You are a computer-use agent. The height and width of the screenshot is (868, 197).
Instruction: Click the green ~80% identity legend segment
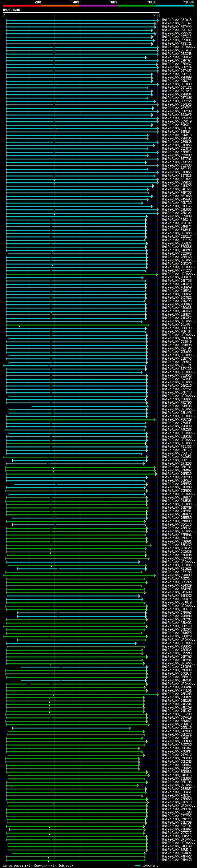[x=137, y=6]
